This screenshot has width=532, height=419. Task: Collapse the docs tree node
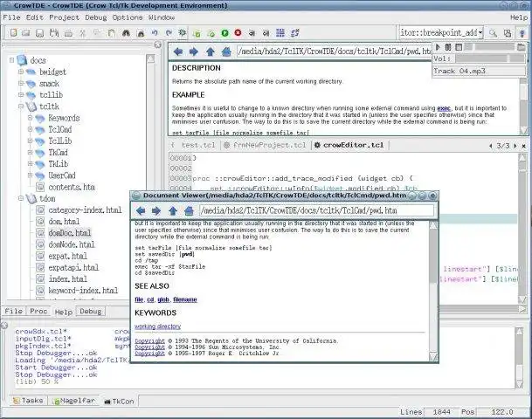point(12,60)
